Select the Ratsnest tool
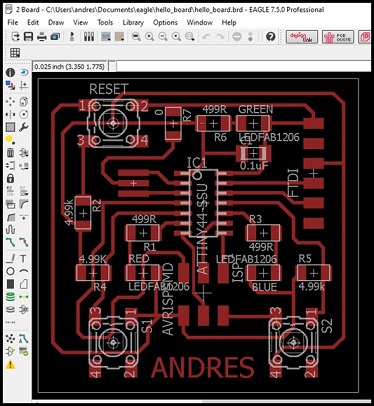374x406 pixels. coord(10,339)
